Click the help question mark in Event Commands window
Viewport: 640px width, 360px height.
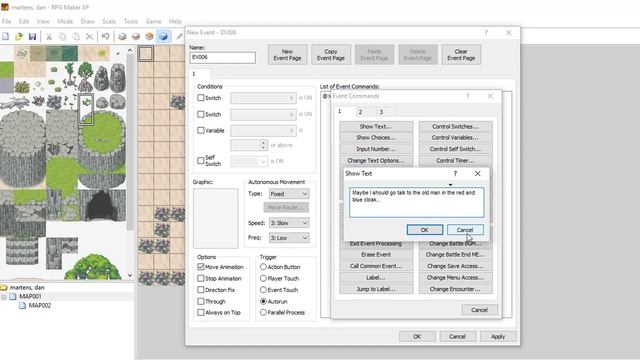tap(468, 96)
